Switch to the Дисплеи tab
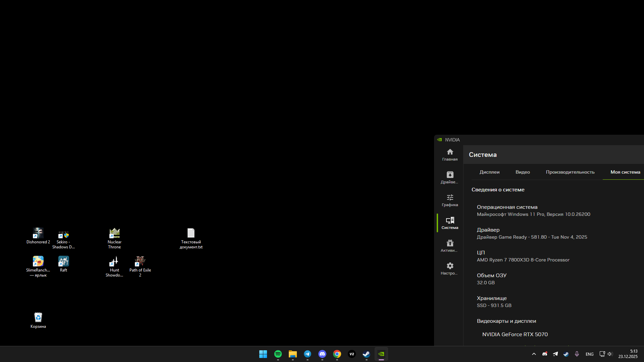Screen dimensions: 644x362 click(x=489, y=172)
